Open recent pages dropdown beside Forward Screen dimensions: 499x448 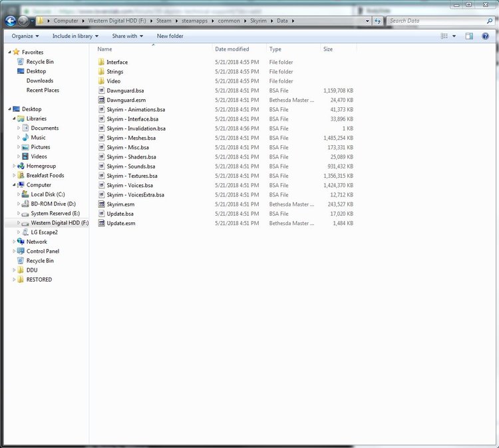33,21
